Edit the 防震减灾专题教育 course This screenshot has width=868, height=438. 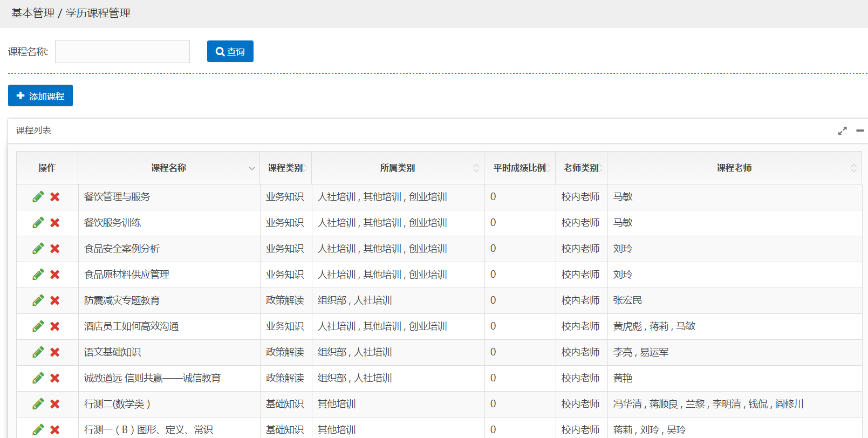tap(38, 300)
